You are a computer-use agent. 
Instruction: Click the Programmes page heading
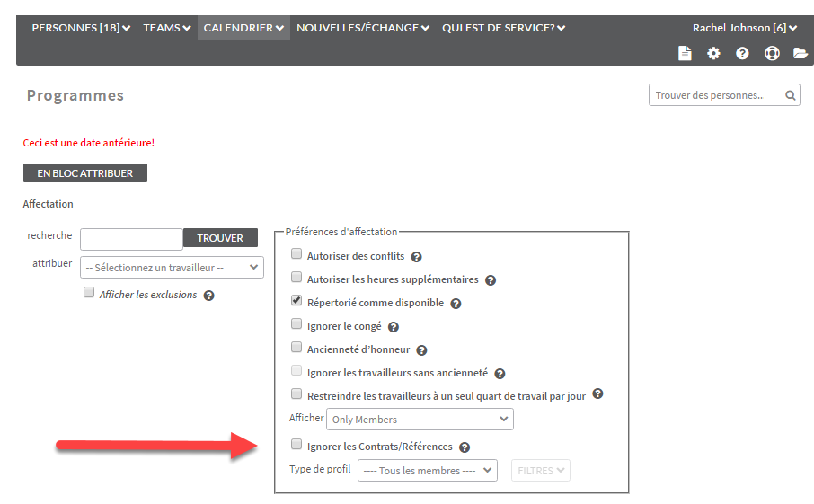click(x=75, y=95)
